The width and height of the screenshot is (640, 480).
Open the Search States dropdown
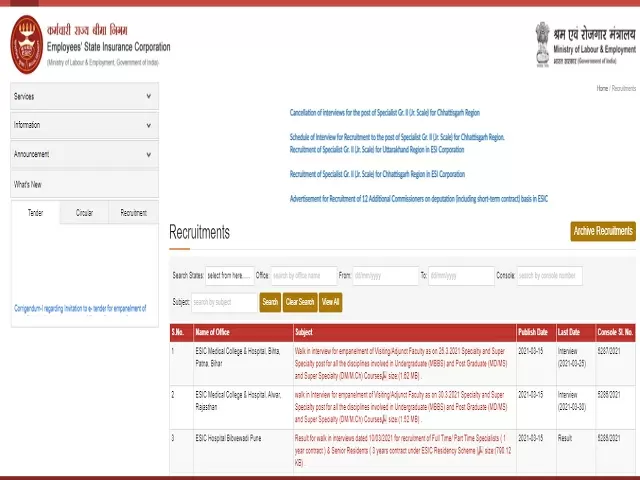[x=228, y=276]
